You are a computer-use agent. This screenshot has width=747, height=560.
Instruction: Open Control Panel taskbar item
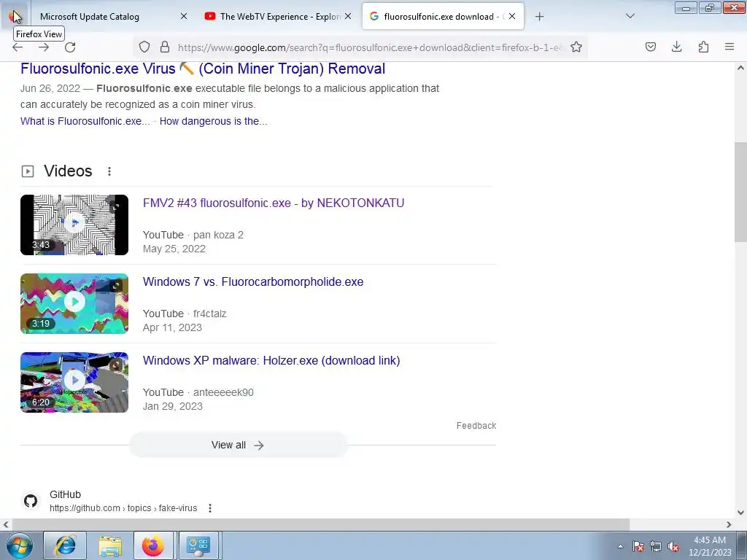point(198,545)
